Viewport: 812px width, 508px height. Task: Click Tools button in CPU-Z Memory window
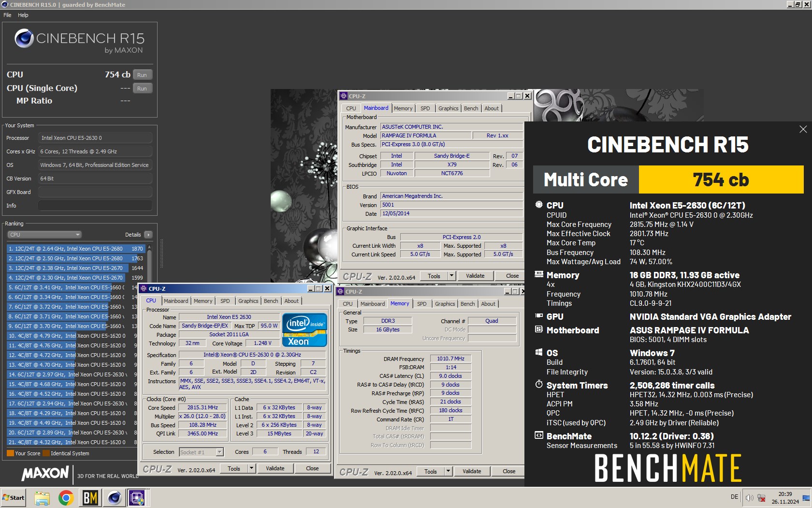pos(431,471)
